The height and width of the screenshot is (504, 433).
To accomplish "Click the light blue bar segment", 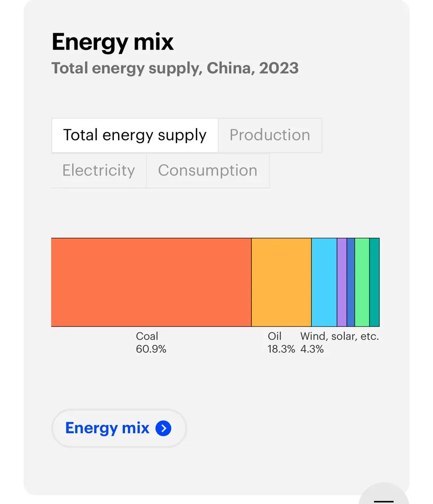I will (324, 282).
